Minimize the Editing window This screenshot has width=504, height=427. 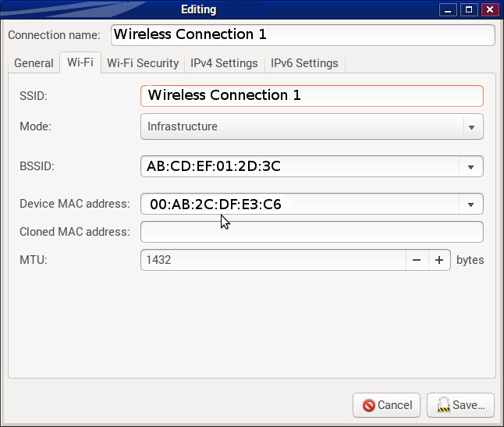pyautogui.click(x=448, y=10)
